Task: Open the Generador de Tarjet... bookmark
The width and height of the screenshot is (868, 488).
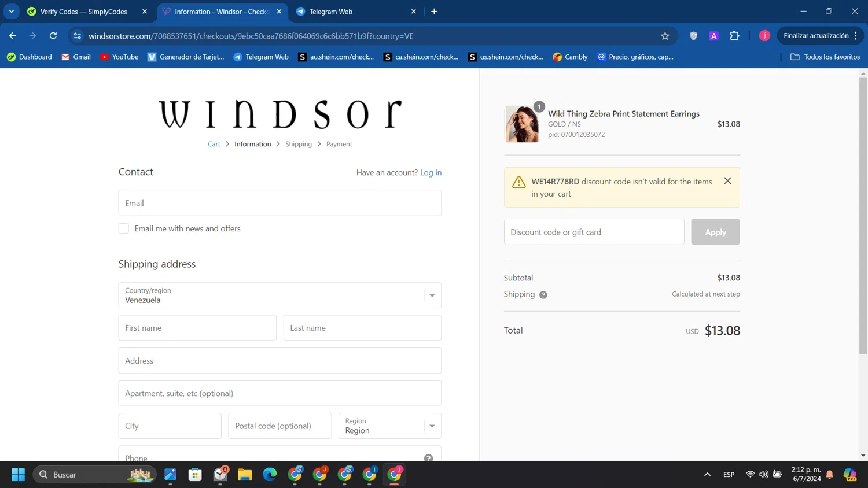Action: pos(186,57)
